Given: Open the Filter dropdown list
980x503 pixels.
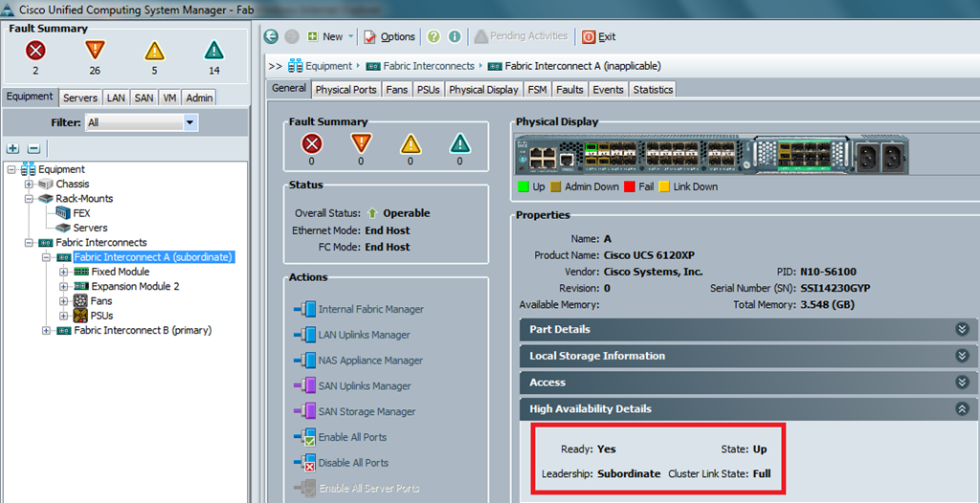Looking at the screenshot, I should pyautogui.click(x=190, y=122).
